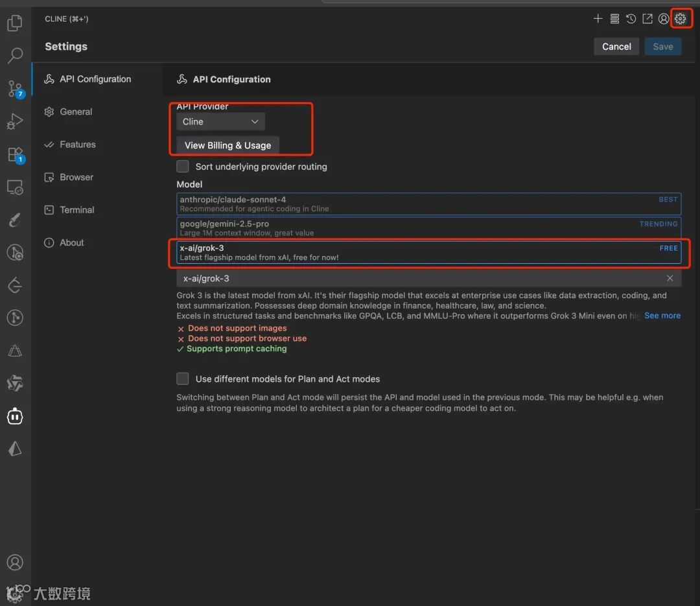Screen dimensions: 700x606
Task: Open the Search view in activity bar
Action: (15, 55)
